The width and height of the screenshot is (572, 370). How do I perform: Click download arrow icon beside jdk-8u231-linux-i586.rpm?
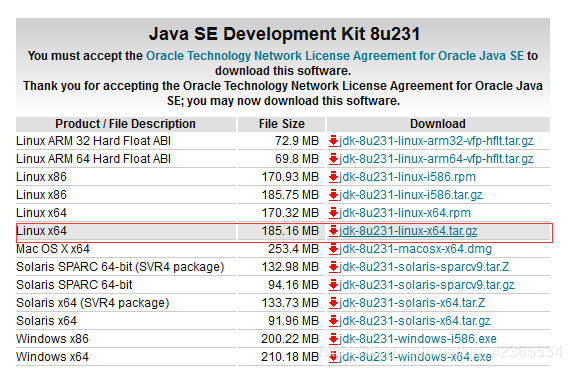click(333, 177)
